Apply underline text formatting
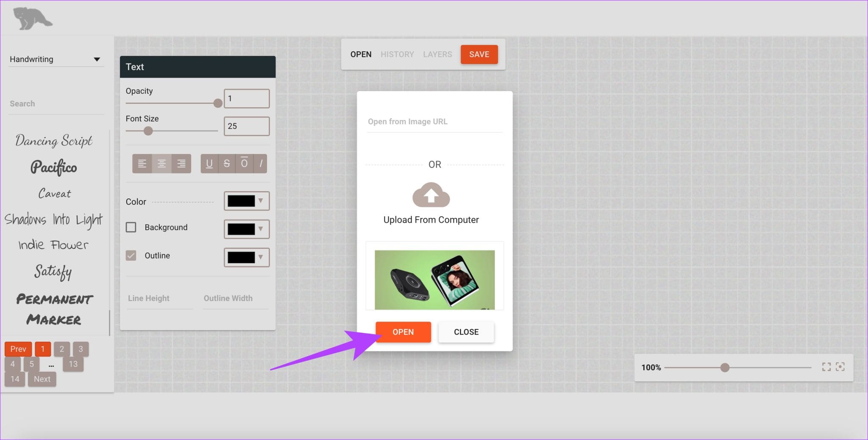 (209, 164)
